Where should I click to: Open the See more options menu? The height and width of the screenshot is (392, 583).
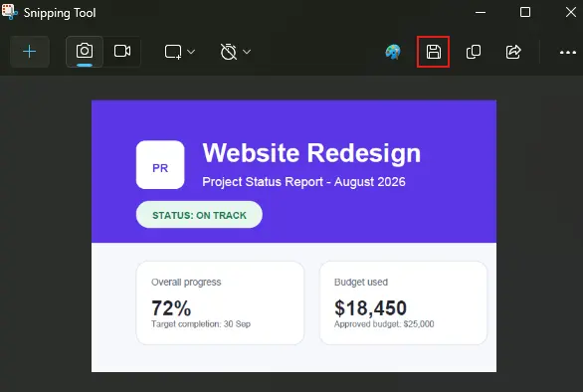click(x=568, y=53)
